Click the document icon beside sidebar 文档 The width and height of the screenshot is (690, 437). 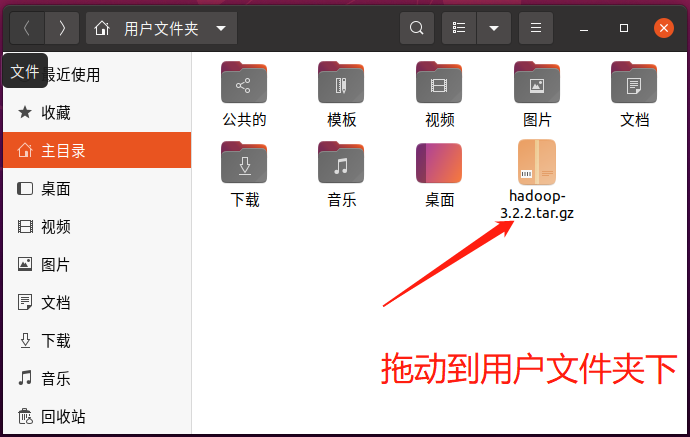coord(25,302)
